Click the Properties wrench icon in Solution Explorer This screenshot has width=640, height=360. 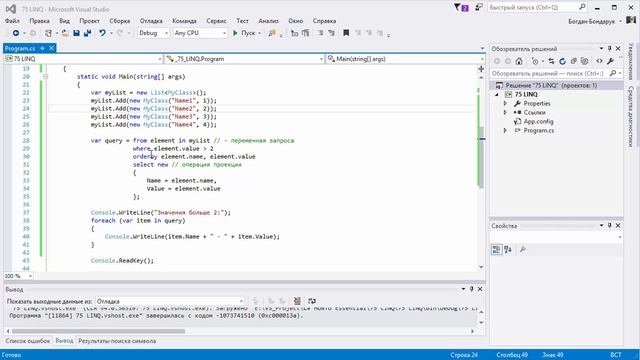click(610, 61)
